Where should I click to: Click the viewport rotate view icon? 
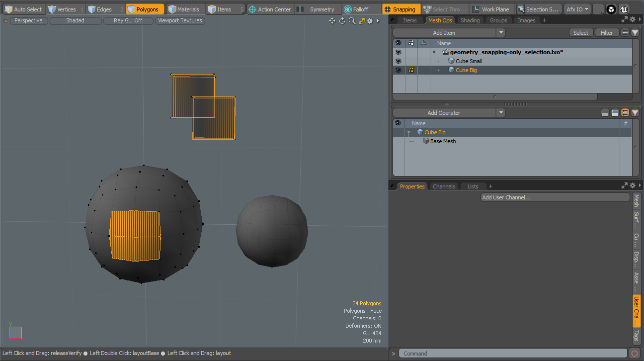pos(342,20)
